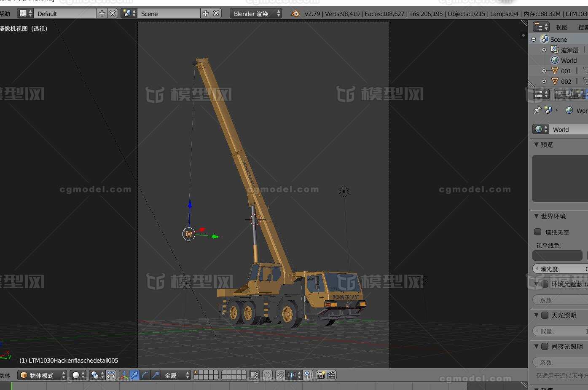Open the Outliner editor type selector
Screen dimensions: 588x390
pos(541,27)
